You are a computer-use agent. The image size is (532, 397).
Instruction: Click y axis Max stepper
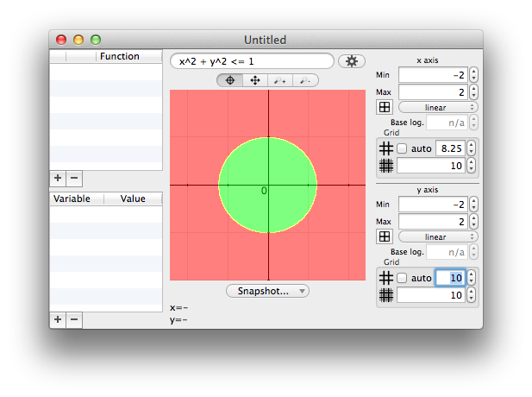[x=473, y=222]
